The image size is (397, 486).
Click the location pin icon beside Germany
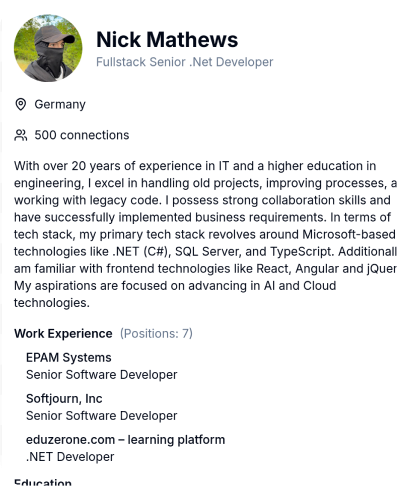pyautogui.click(x=21, y=104)
